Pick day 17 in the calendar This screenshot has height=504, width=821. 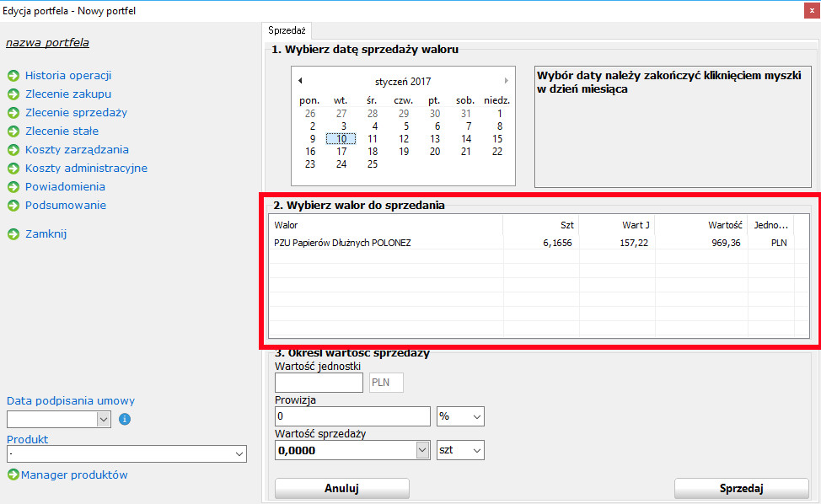point(341,152)
